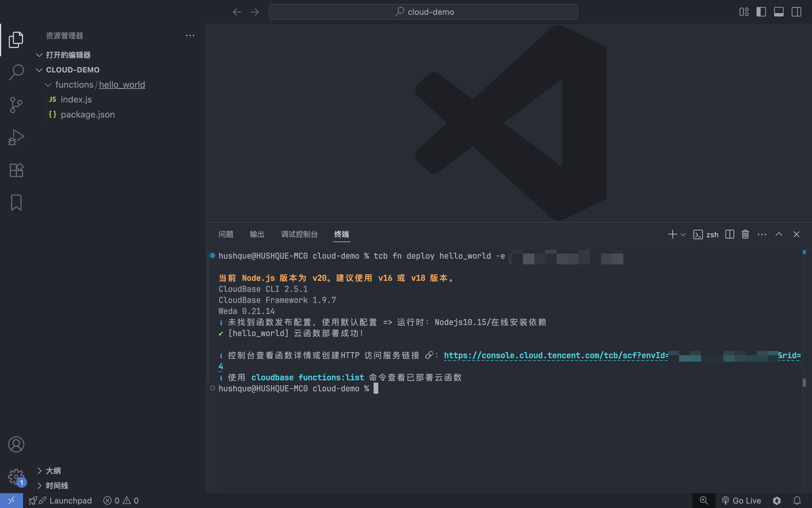
Task: Create a new terminal with plus icon
Action: [x=672, y=234]
